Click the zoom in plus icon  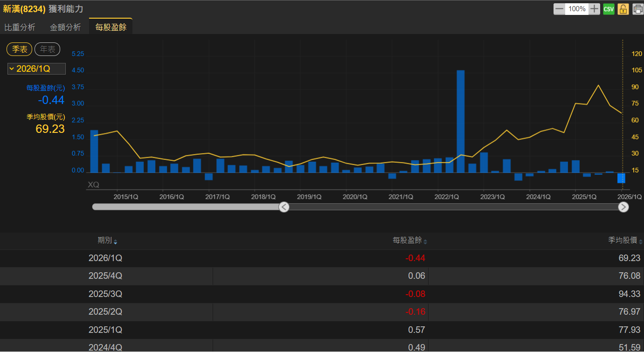point(594,9)
